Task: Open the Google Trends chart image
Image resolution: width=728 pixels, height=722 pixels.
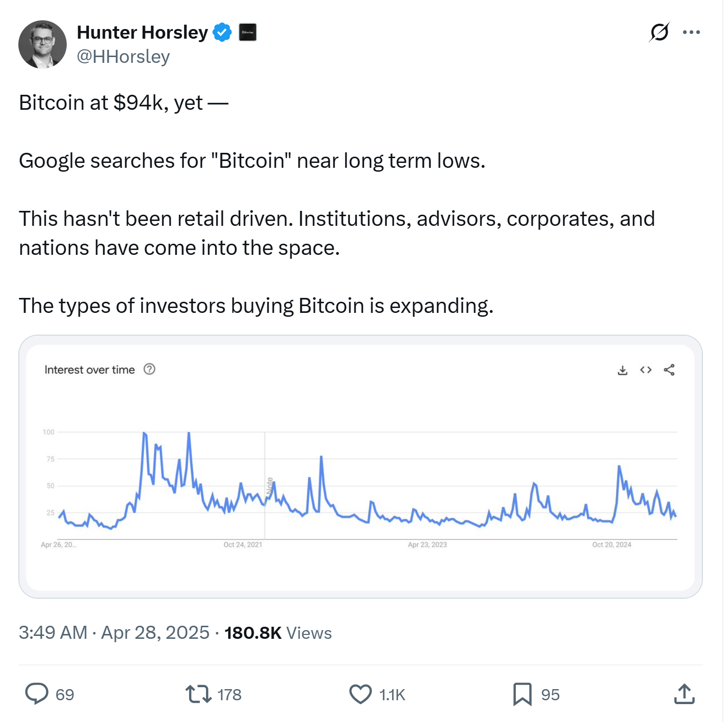Action: (x=360, y=484)
